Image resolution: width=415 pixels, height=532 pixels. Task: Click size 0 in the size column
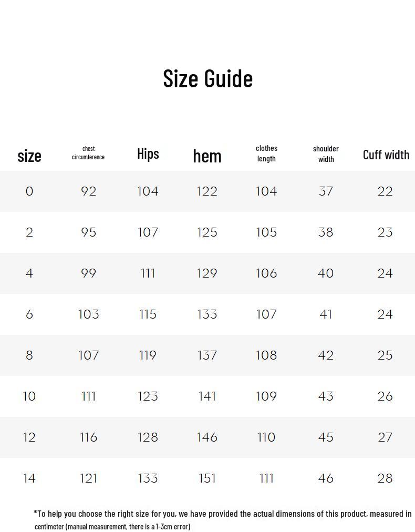[x=29, y=191]
